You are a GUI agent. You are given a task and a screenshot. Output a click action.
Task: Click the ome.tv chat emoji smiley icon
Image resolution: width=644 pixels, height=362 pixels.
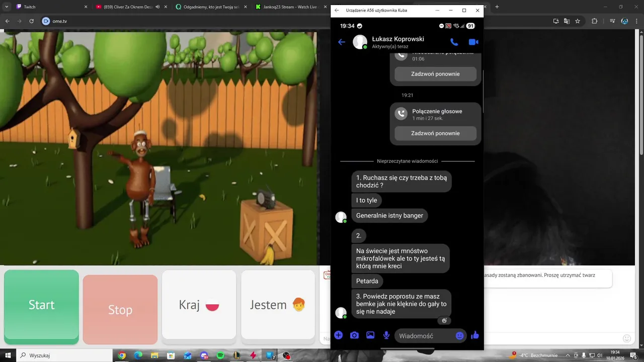tap(627, 338)
